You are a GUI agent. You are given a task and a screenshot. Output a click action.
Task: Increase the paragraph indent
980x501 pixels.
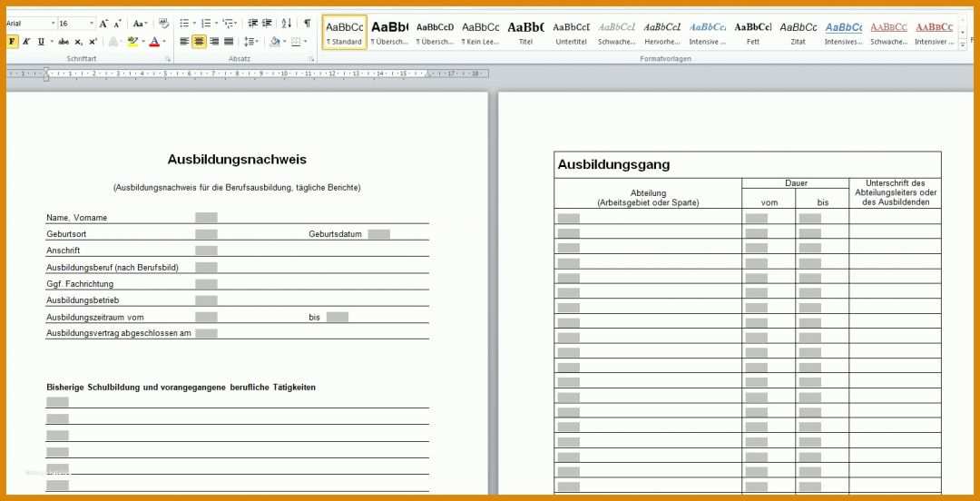[267, 24]
